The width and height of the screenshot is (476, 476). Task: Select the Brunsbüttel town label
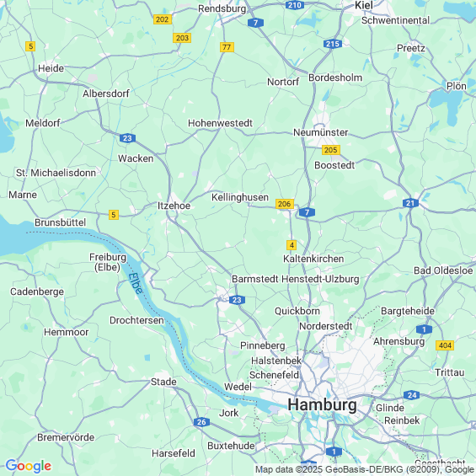(60, 222)
